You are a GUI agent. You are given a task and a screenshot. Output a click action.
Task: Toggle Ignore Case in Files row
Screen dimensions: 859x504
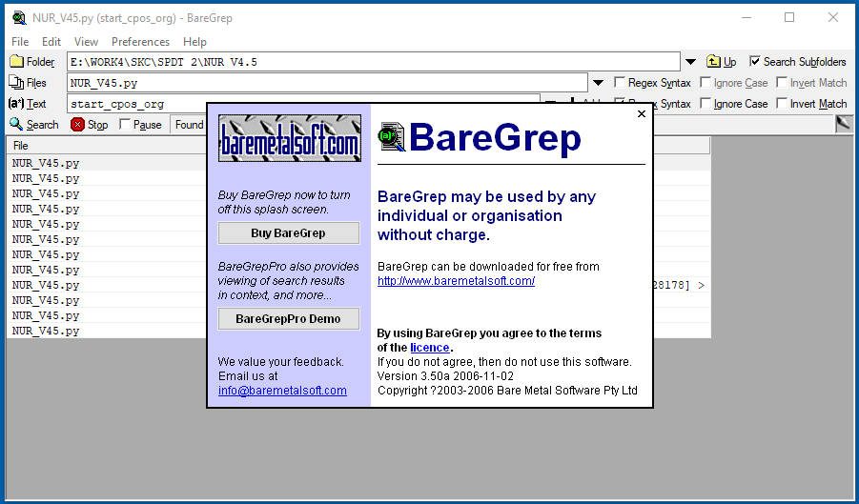point(706,82)
